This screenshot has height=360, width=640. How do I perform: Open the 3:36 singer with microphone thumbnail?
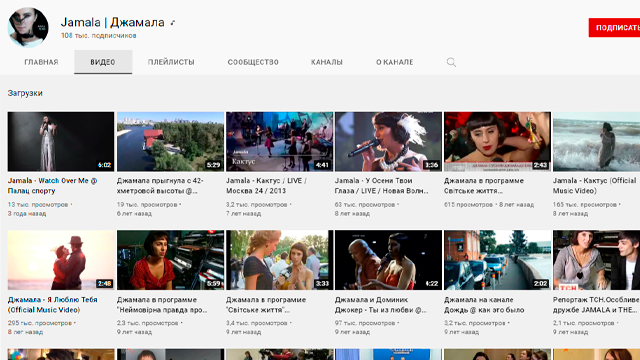(388, 142)
